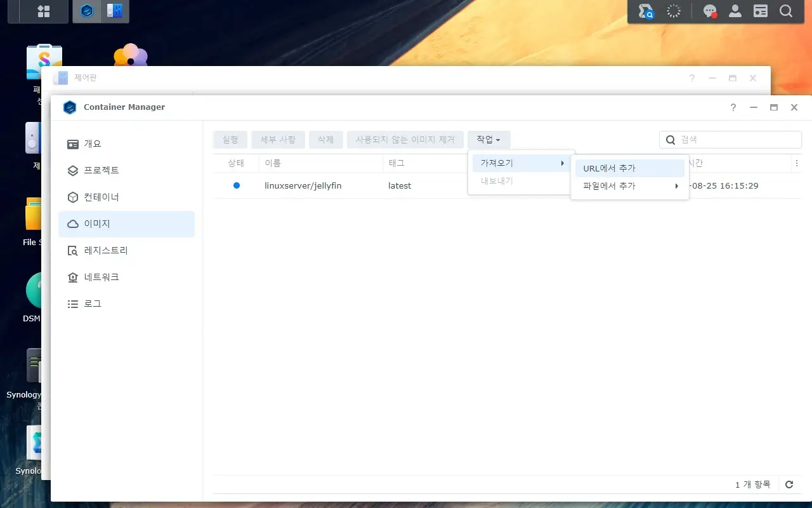
Task: Open the top-right search magnifier icon
Action: tap(786, 11)
